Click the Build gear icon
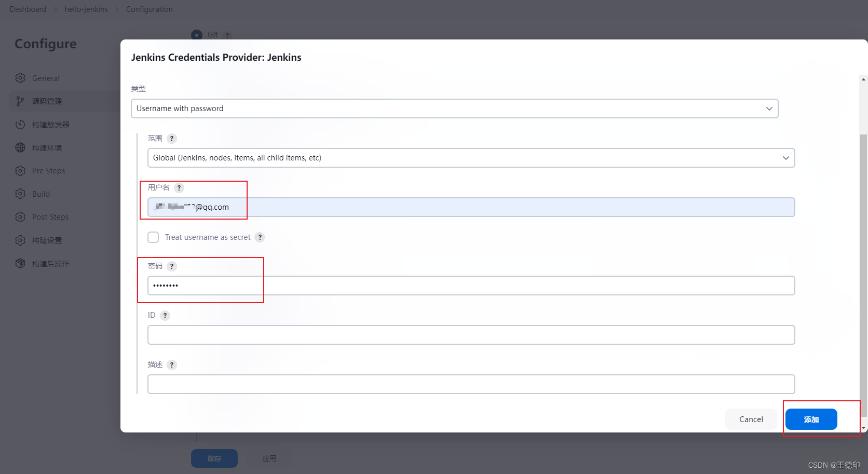 [20, 194]
